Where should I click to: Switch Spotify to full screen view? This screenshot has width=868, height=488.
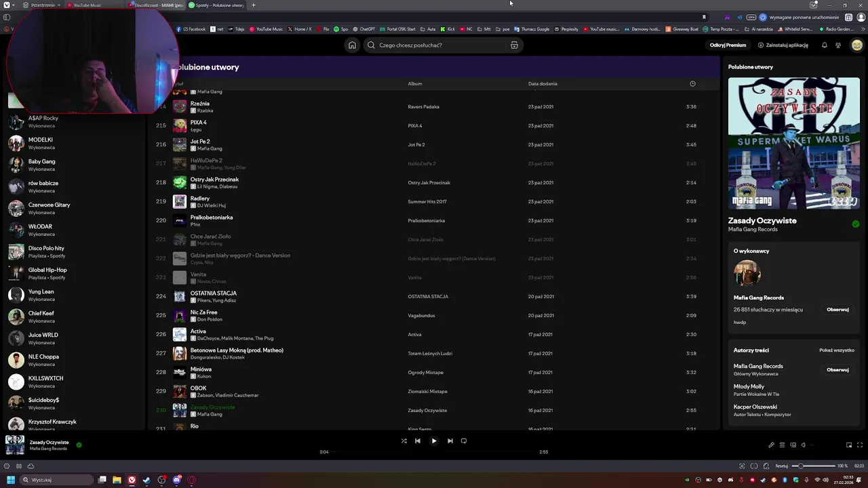(x=860, y=445)
